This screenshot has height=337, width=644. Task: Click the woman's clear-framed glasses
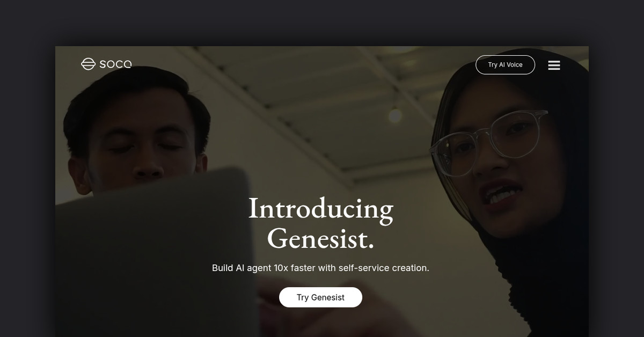coord(488,142)
